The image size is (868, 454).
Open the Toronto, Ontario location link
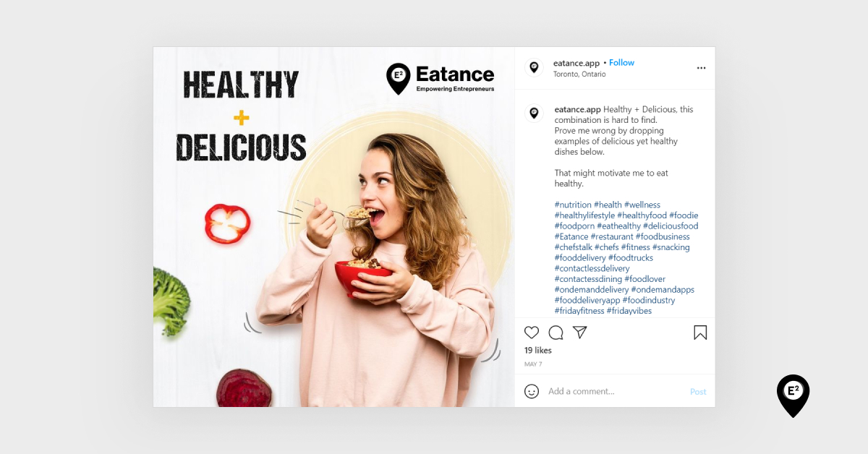pyautogui.click(x=579, y=74)
